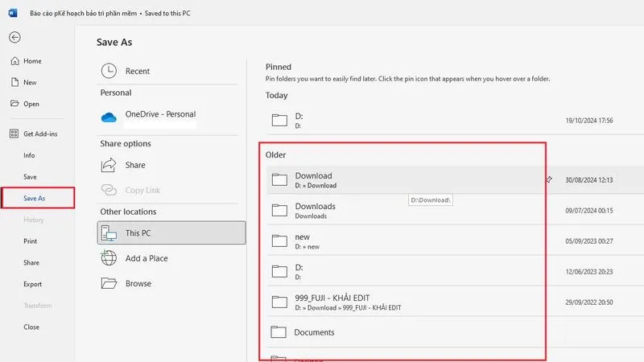Click the Browse open-folder icon
Image resolution: width=644 pixels, height=362 pixels.
coord(109,283)
